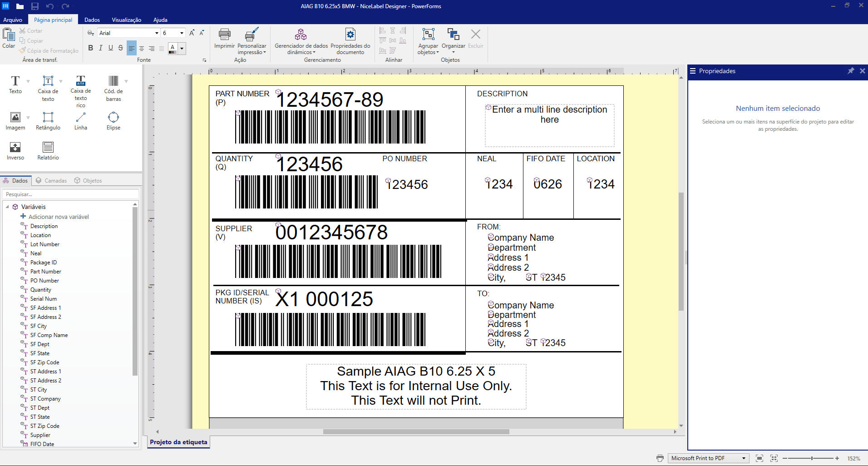Image resolution: width=868 pixels, height=466 pixels.
Task: Open the Texto tool dropdown arrow
Action: point(28,81)
